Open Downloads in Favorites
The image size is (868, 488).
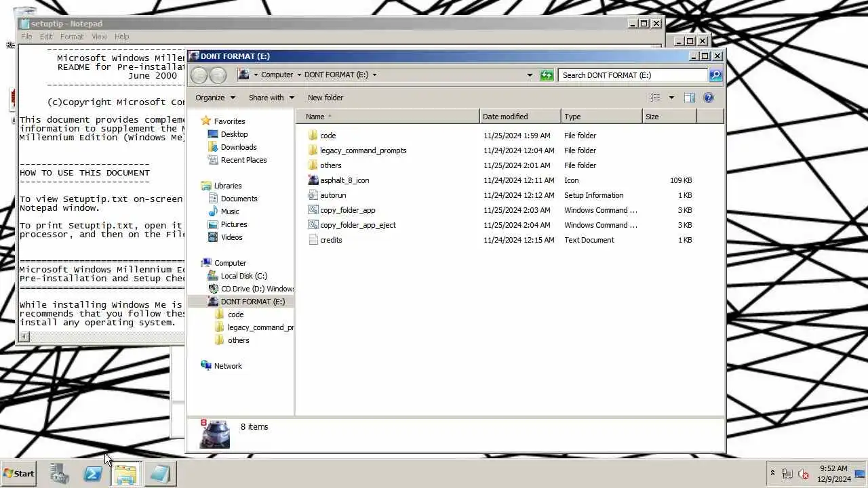click(239, 147)
